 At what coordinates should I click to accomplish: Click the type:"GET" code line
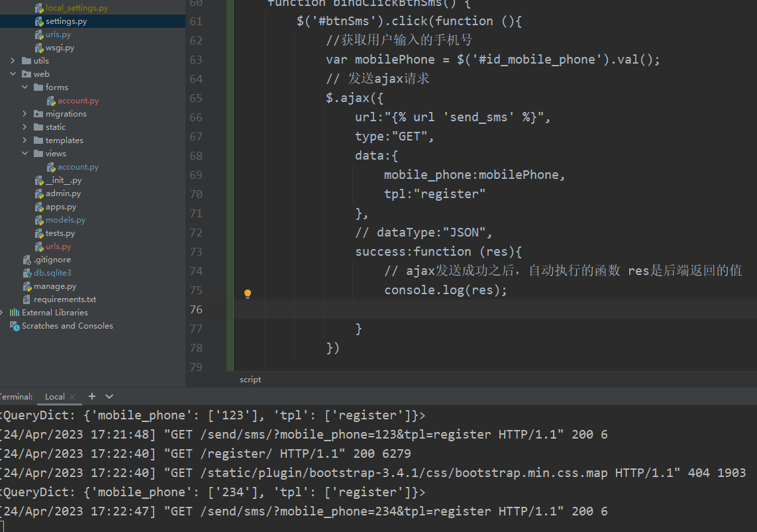(x=395, y=136)
